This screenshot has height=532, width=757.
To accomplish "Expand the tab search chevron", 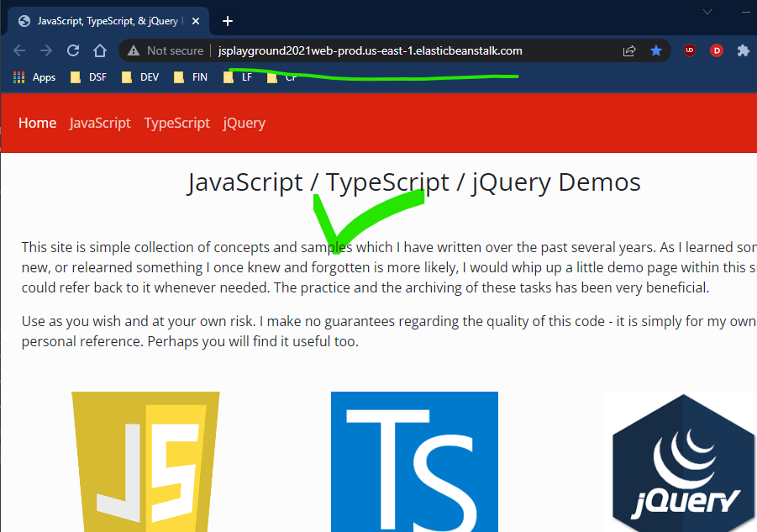I will [707, 12].
